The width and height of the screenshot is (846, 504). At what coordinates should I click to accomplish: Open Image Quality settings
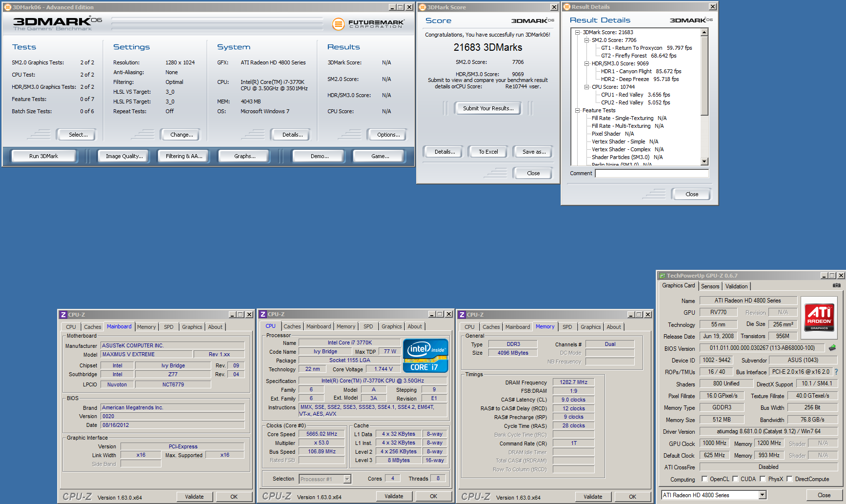coord(124,156)
